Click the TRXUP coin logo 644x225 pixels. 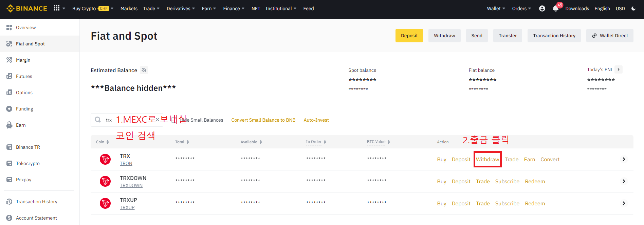click(x=105, y=203)
